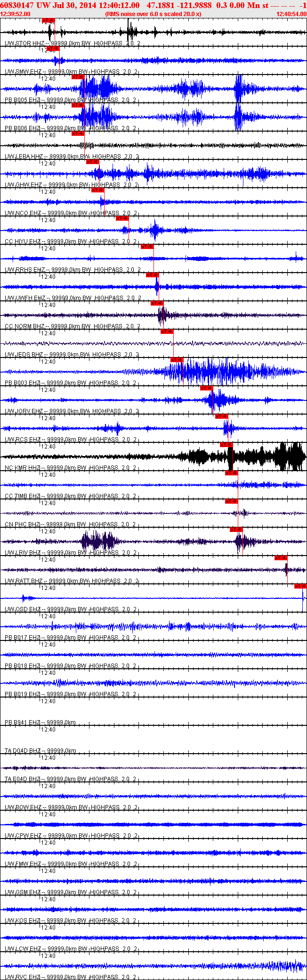The width and height of the screenshot is (307, 980).
Task: Click the red pick flag on UW.RATT trace
Action: tap(281, 558)
